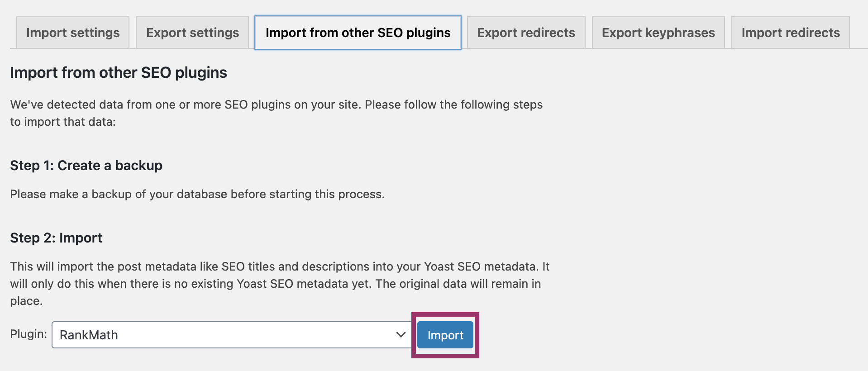Open the Export settings tab
This screenshot has height=371, width=868.
(x=192, y=33)
